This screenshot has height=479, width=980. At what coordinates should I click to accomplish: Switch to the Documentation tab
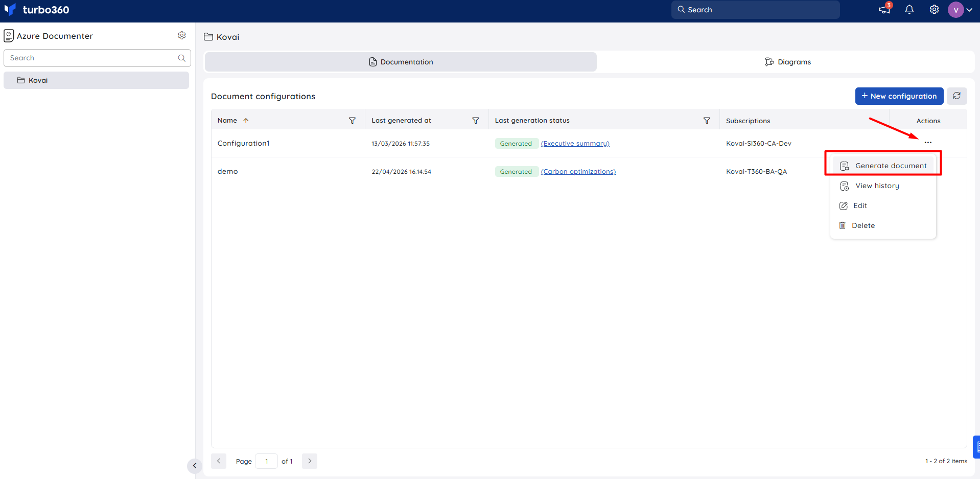(x=401, y=62)
